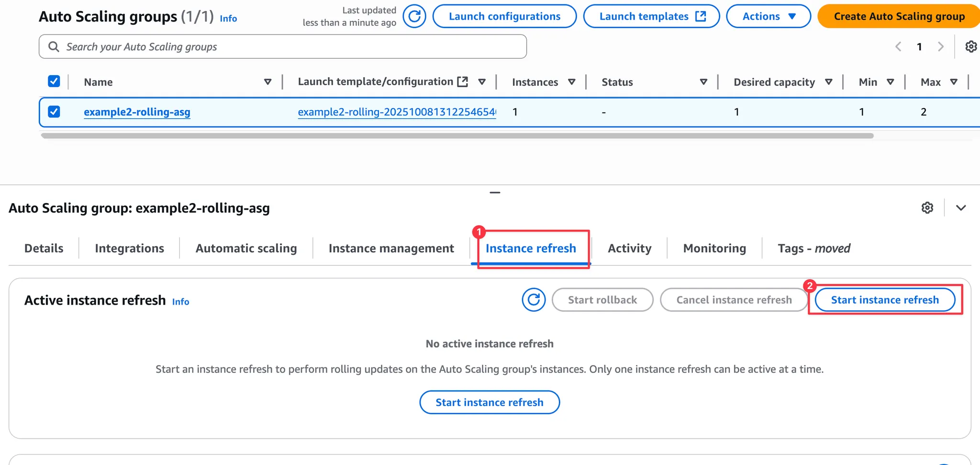The height and width of the screenshot is (465, 980).
Task: Refresh the Auto Scaling groups list
Action: pos(414,16)
